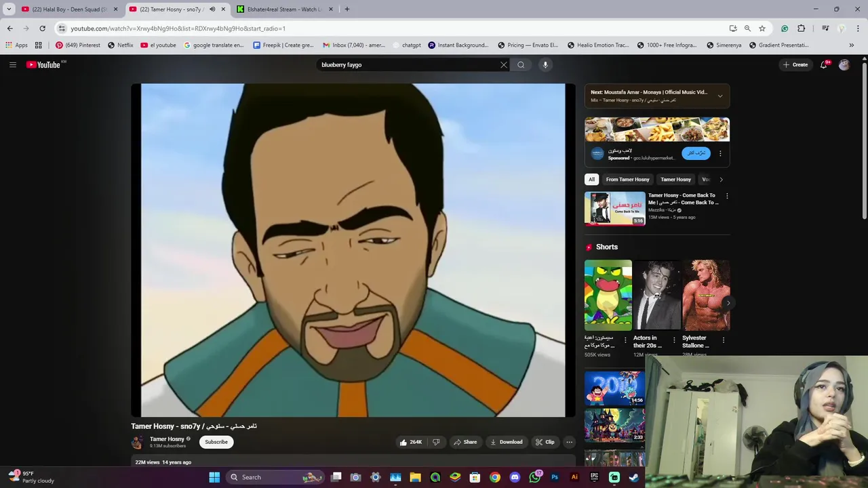Expand the Mix playlist panel chevron
Image resolution: width=868 pixels, height=488 pixels.
[720, 96]
